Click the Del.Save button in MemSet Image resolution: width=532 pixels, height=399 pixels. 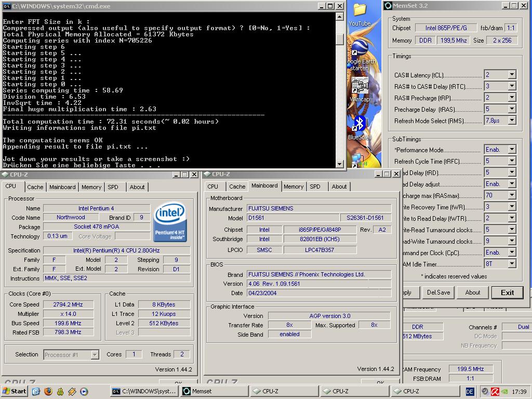tap(438, 292)
